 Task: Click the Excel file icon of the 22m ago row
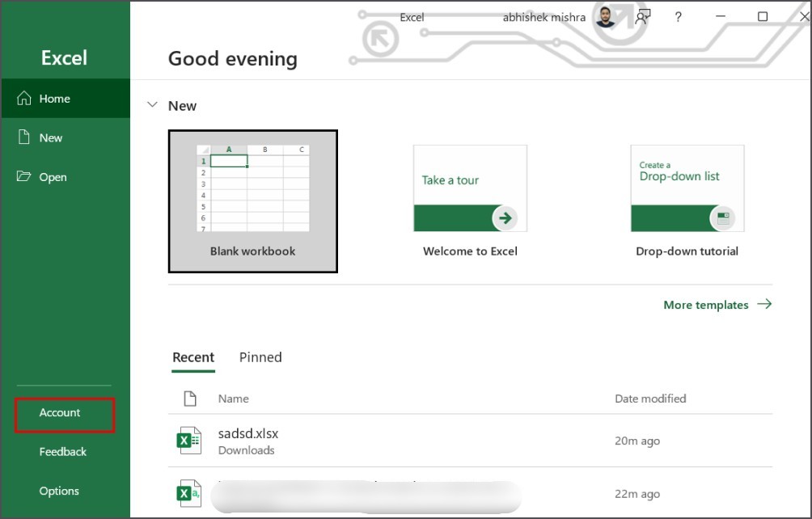(x=188, y=494)
